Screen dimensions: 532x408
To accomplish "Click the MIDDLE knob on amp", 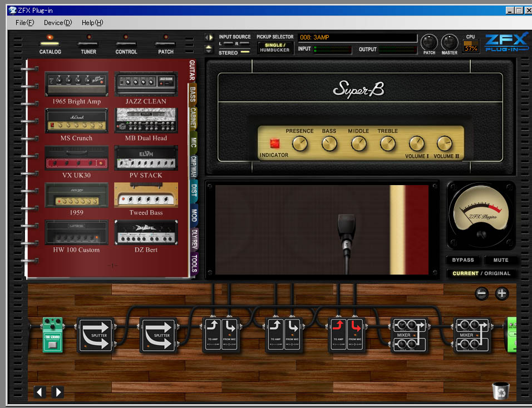I will [358, 143].
